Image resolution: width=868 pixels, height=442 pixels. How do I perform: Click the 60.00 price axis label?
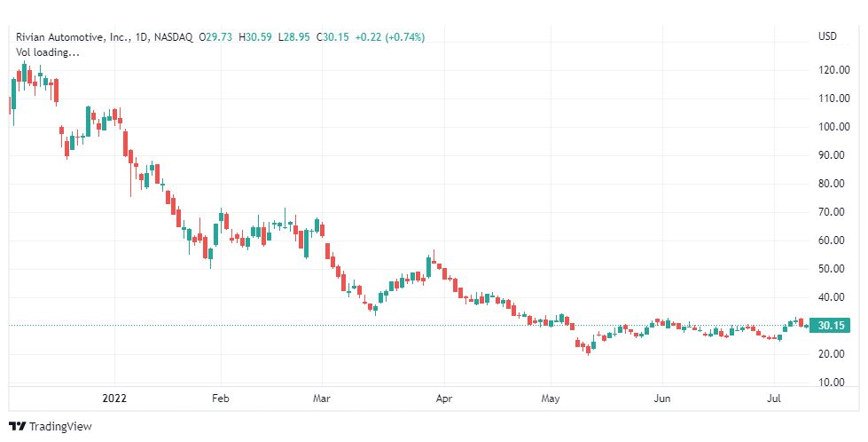coord(833,241)
